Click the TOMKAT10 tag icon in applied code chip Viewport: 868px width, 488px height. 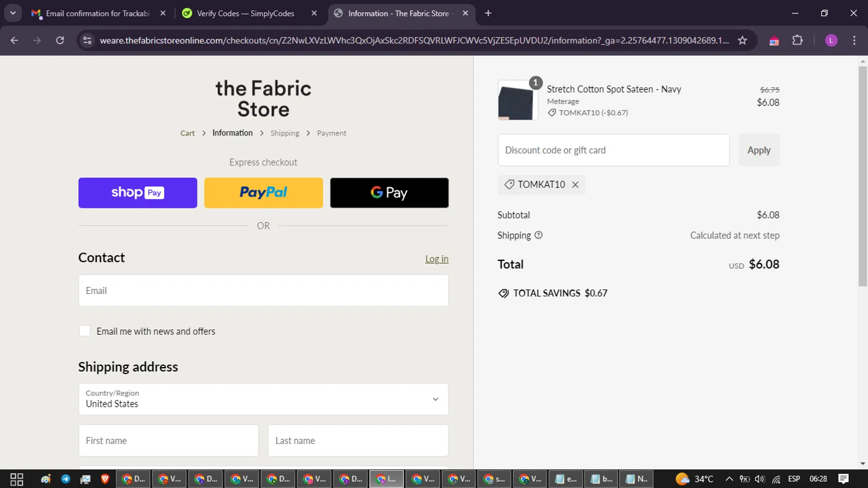pyautogui.click(x=509, y=185)
